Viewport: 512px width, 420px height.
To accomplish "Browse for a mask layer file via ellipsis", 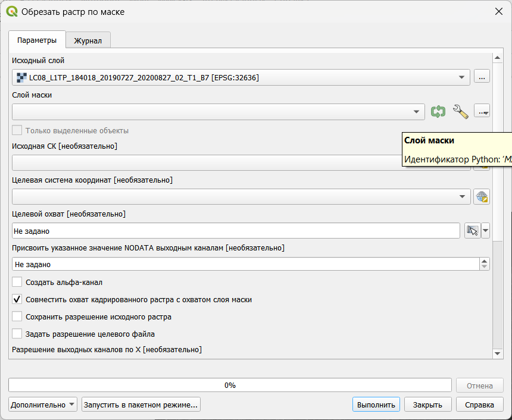I will click(x=482, y=111).
